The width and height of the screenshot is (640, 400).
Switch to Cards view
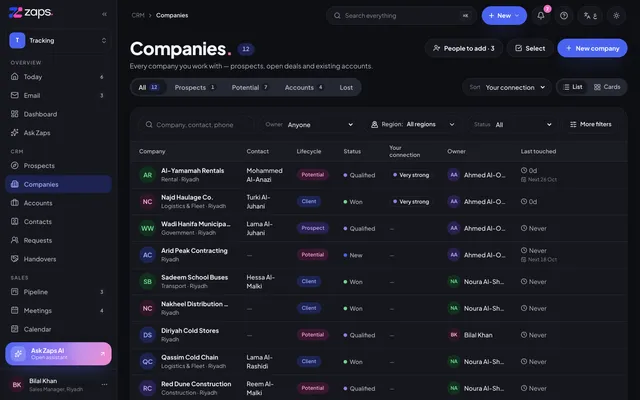pyautogui.click(x=607, y=87)
